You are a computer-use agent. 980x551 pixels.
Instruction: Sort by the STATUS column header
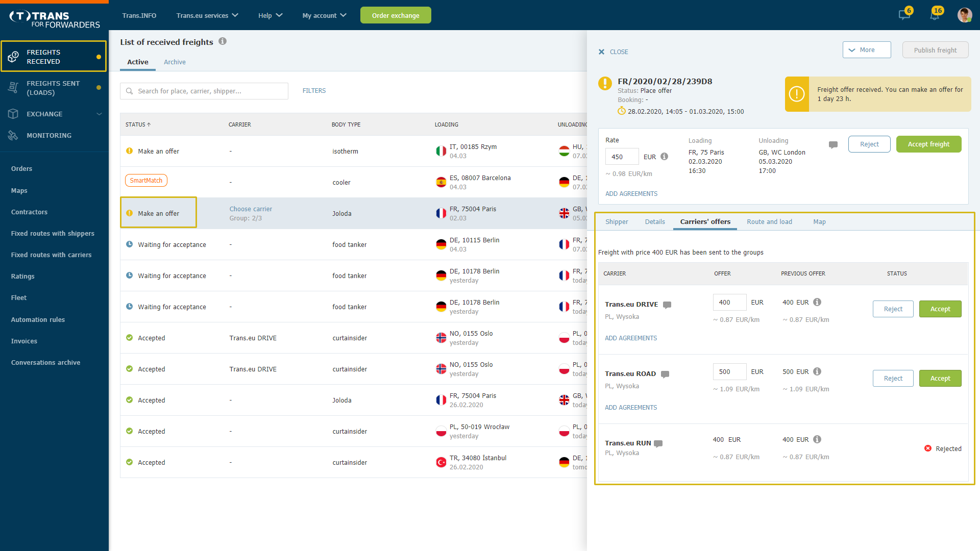coord(138,124)
